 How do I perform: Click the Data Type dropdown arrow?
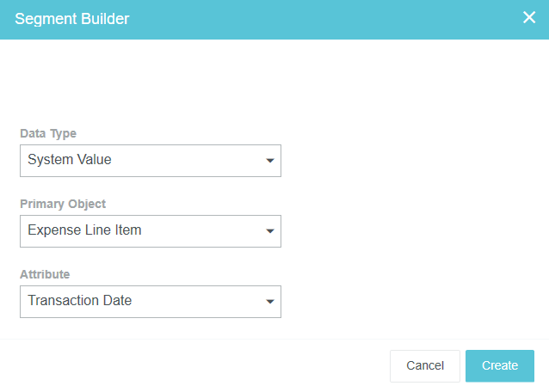point(269,161)
